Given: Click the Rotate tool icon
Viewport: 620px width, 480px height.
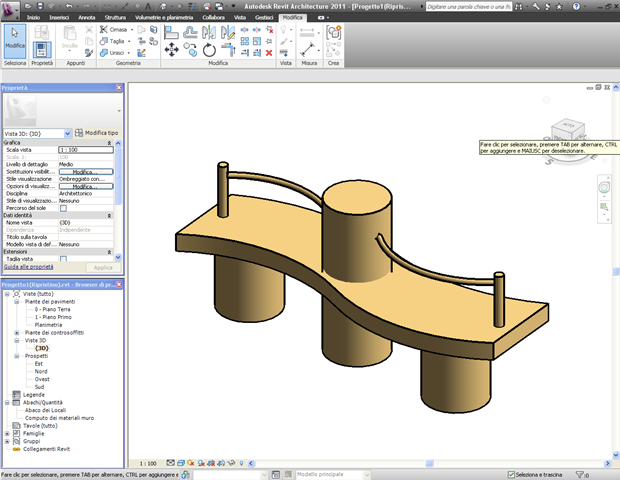Looking at the screenshot, I should click(x=209, y=49).
